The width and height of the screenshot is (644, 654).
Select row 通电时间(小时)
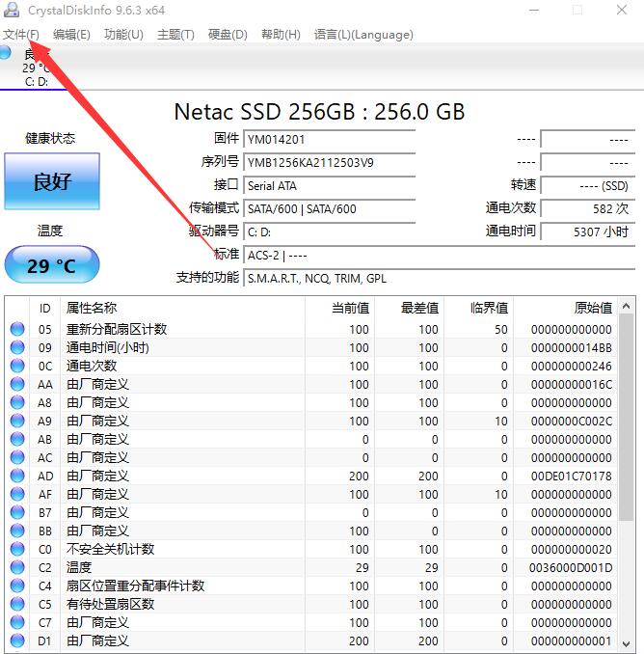(311, 347)
